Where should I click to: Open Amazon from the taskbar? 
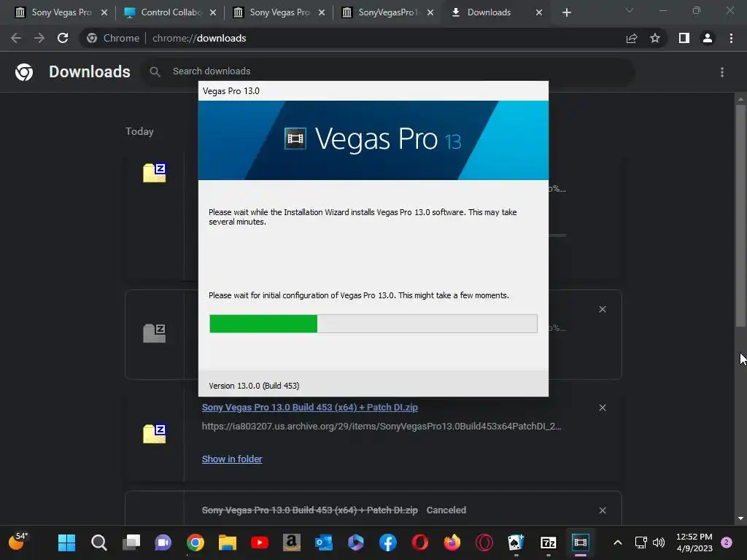click(x=292, y=542)
